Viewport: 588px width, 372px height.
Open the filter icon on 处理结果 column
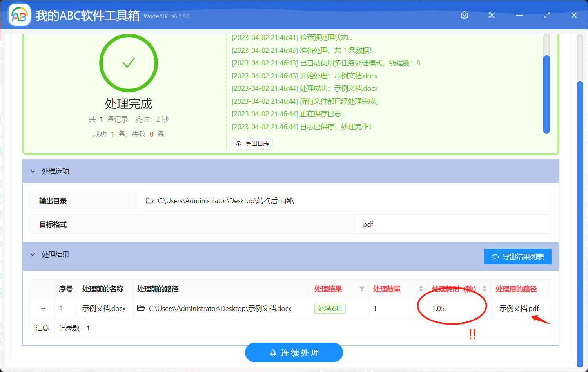click(361, 289)
